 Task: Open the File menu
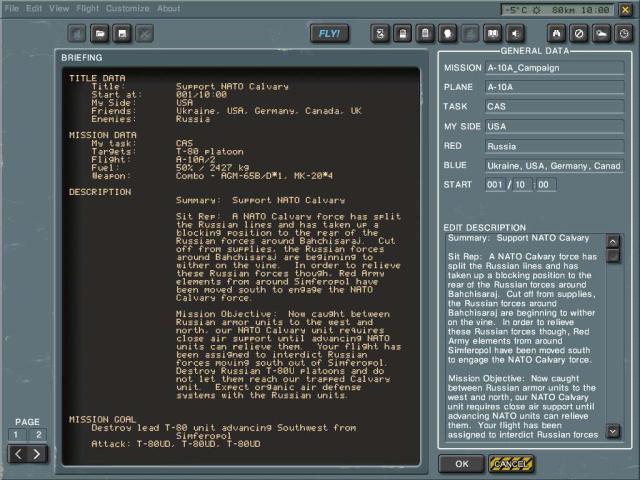pos(12,8)
